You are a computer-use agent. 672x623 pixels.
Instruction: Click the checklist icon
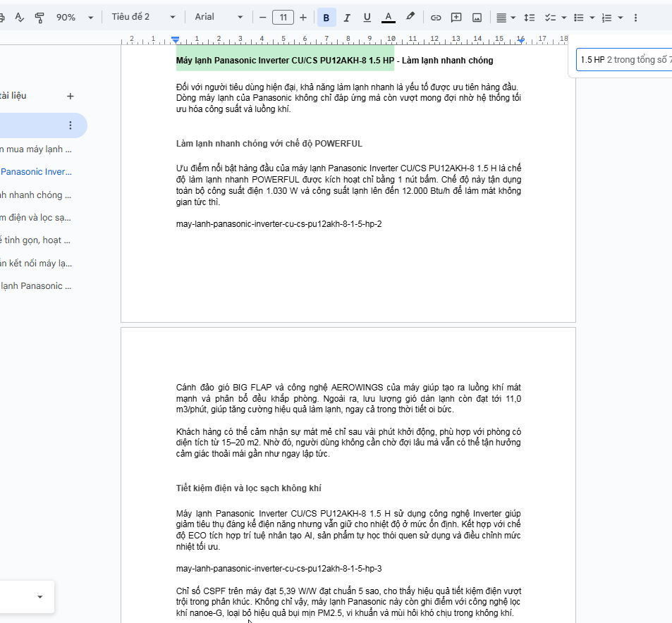click(550, 18)
